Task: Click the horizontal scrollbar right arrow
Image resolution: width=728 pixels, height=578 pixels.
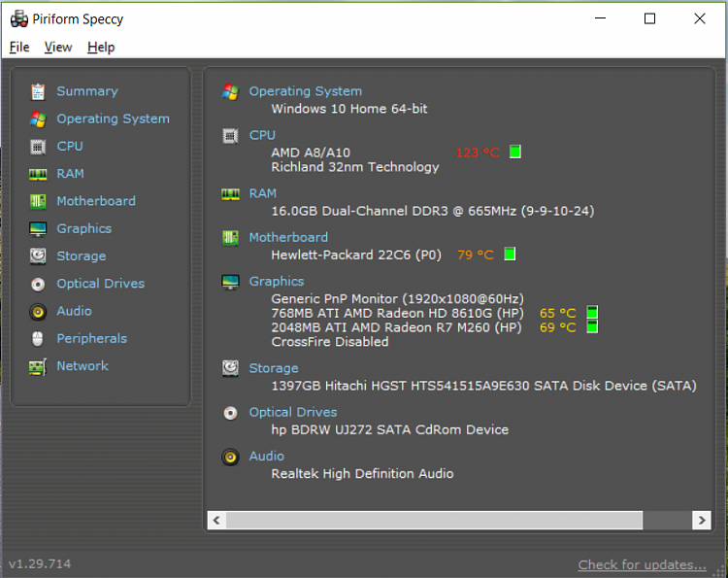Action: click(x=702, y=520)
